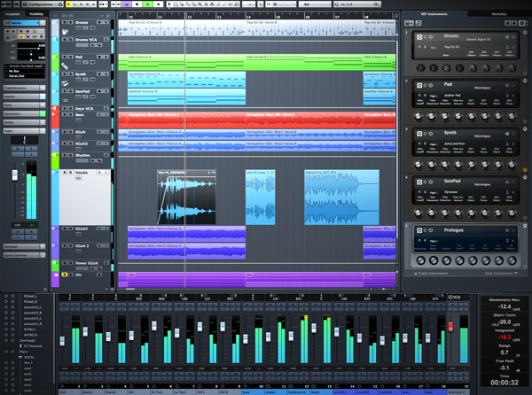Select the Mute (X) tool in toolbar
Image resolution: width=532 pixels, height=395 pixels.
click(x=206, y=4)
